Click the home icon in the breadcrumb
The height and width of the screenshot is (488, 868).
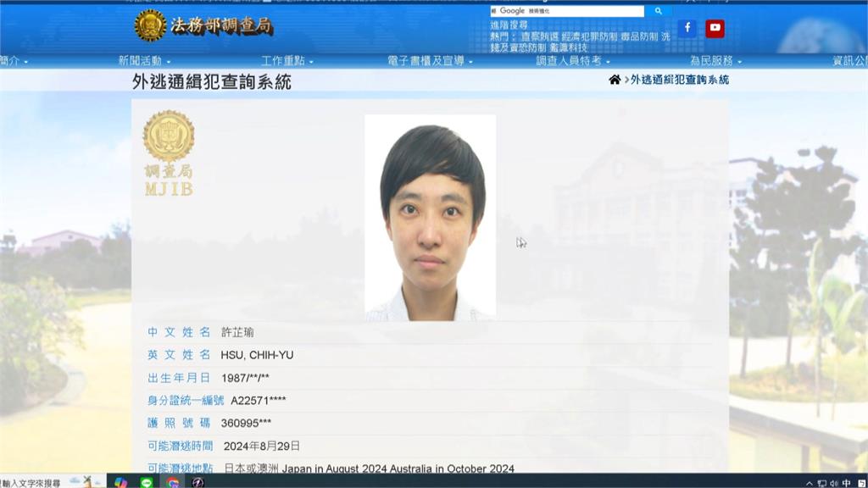[615, 80]
